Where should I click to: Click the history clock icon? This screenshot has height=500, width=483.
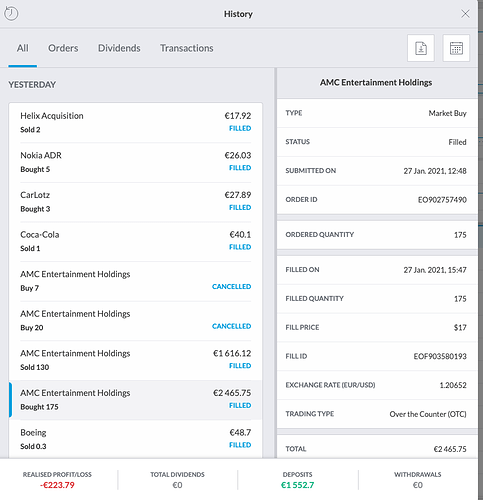11,14
